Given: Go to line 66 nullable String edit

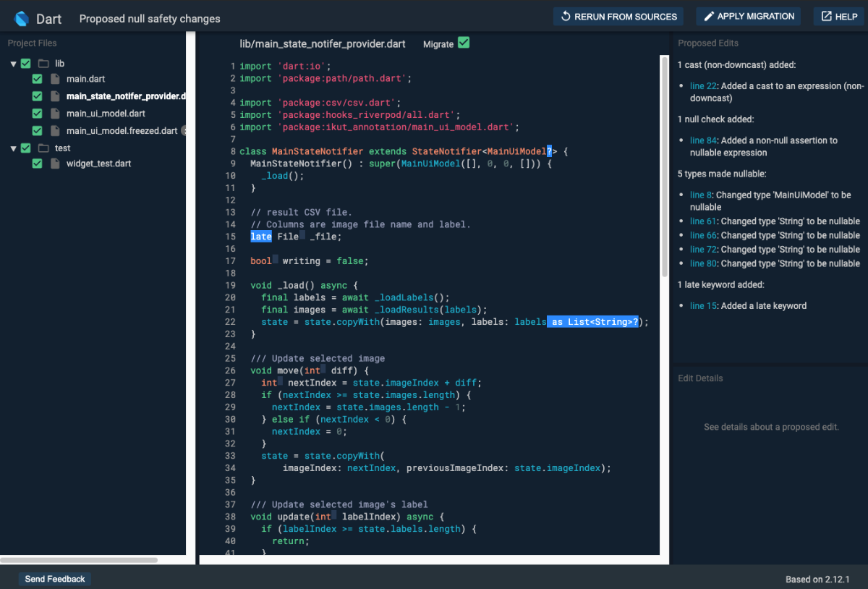Looking at the screenshot, I should (x=702, y=235).
